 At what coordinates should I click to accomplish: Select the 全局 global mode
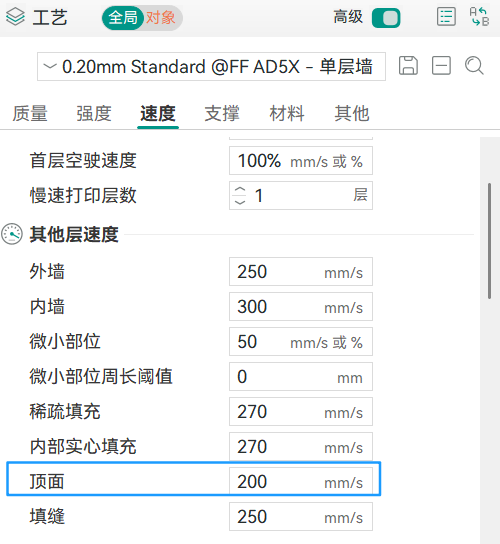click(x=122, y=17)
